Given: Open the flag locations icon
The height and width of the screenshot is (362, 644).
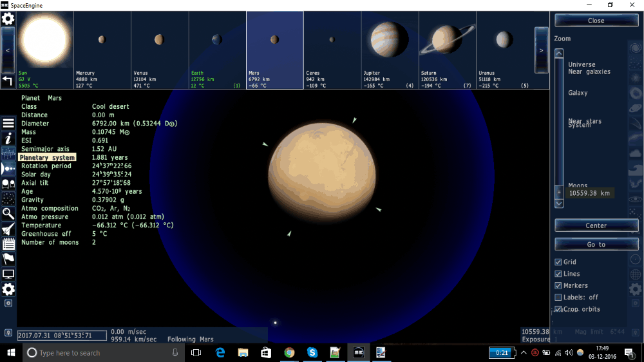Looking at the screenshot, I should [8, 259].
